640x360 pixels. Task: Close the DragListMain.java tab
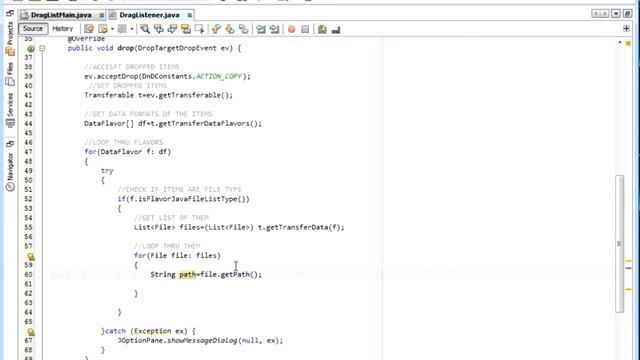pos(102,15)
